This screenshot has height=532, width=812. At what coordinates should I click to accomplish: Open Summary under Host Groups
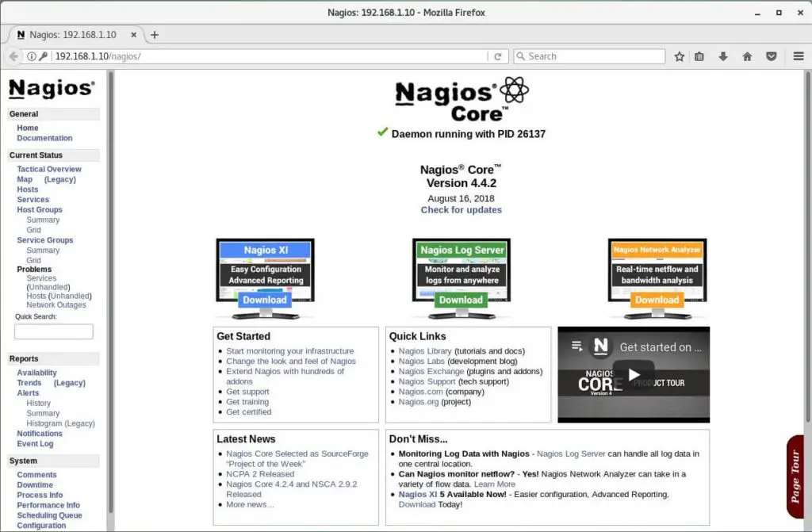(43, 220)
